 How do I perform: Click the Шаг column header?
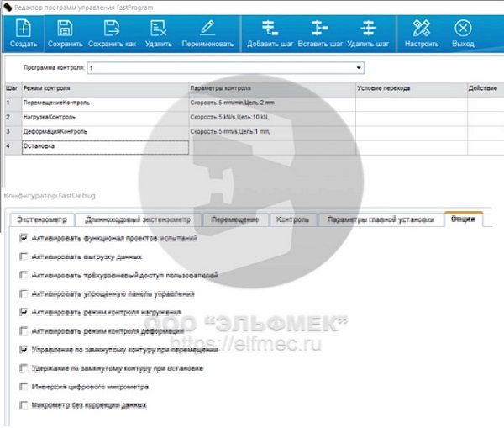(13, 88)
